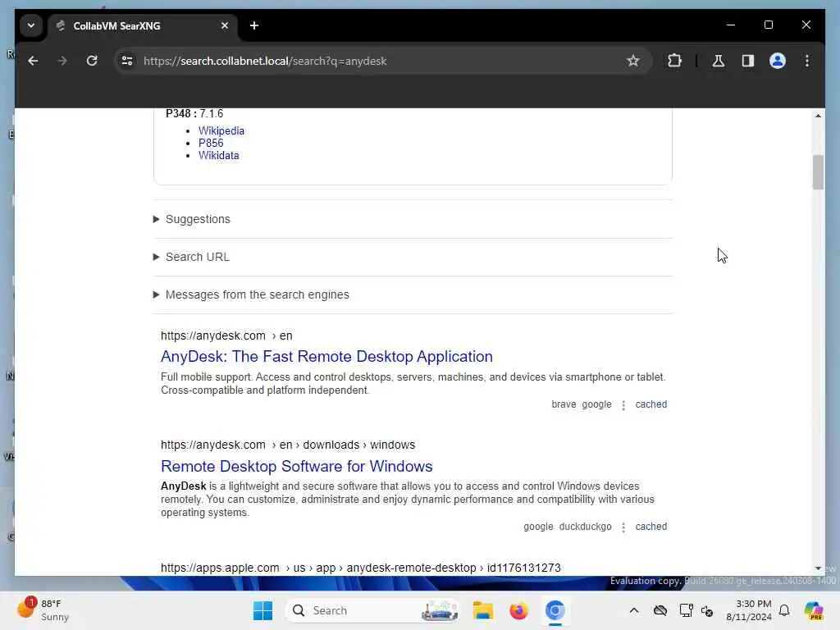840x630 pixels.
Task: Click the apps.apple.com anydesk-remote-desktop URL
Action: [361, 568]
